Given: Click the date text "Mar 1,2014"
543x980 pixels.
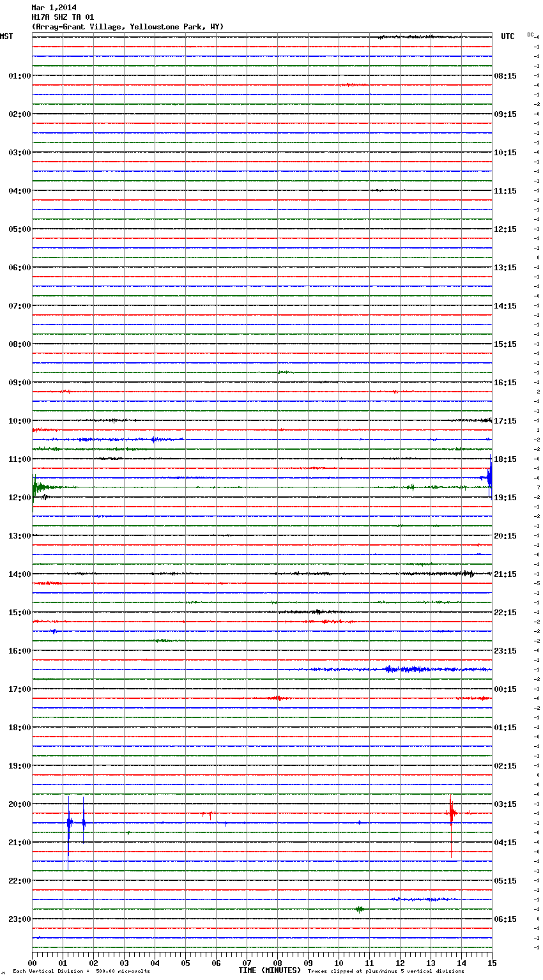Looking at the screenshot, I should (54, 8).
